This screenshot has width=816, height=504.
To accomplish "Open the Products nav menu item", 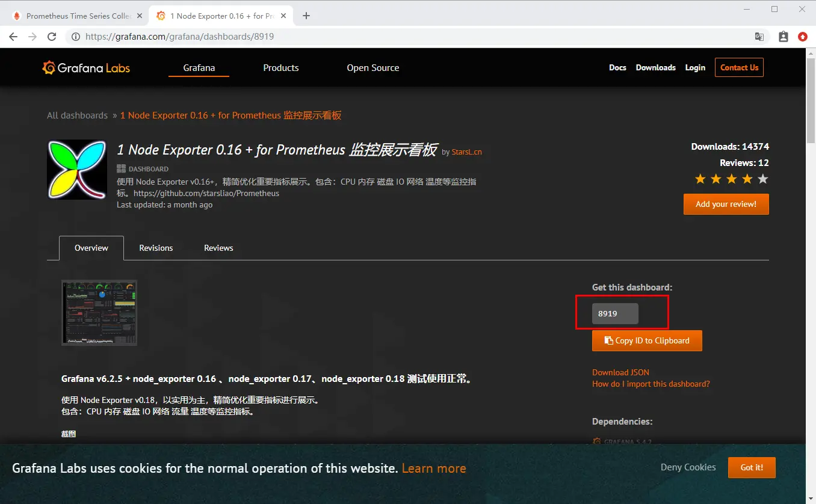I will coord(281,68).
